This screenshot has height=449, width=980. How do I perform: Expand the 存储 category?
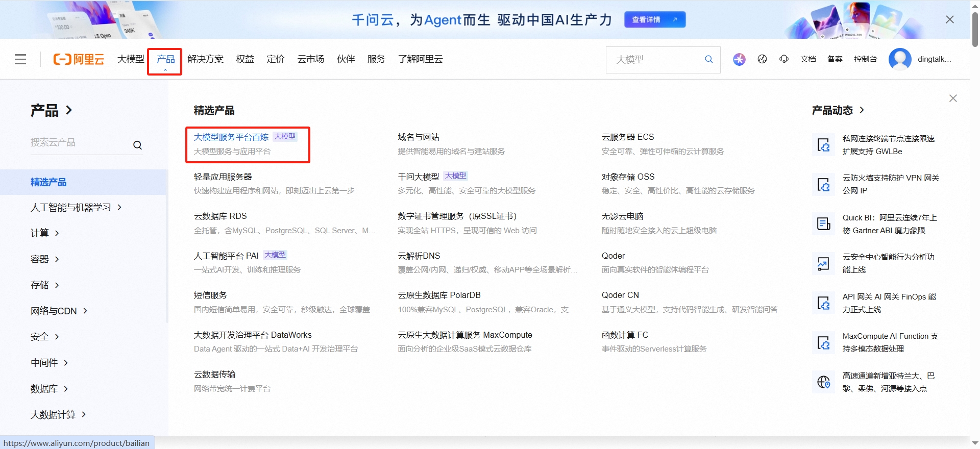(x=45, y=285)
